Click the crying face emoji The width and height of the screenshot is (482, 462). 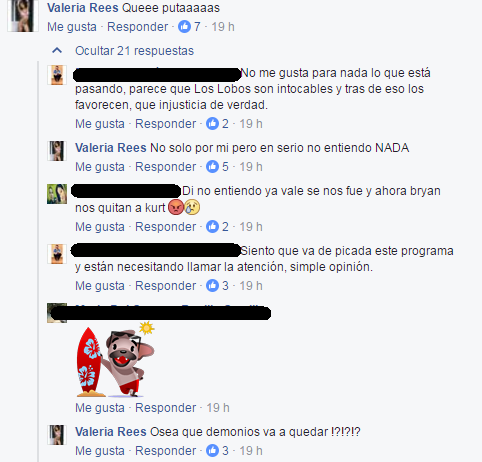(192, 207)
